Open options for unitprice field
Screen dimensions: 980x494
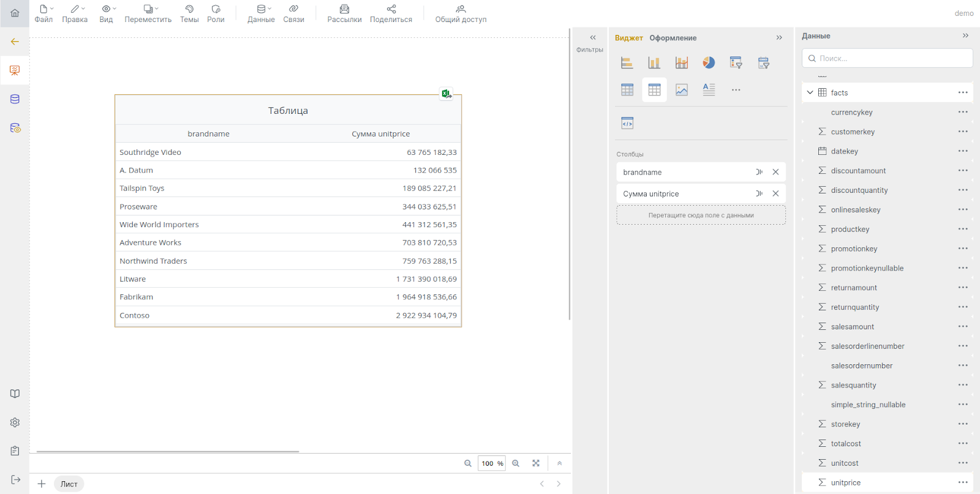963,482
